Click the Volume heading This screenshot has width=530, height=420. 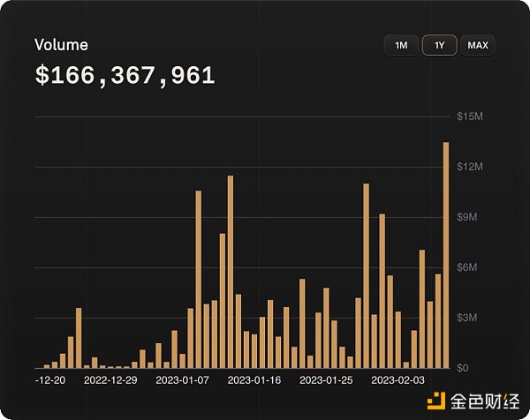click(x=61, y=45)
